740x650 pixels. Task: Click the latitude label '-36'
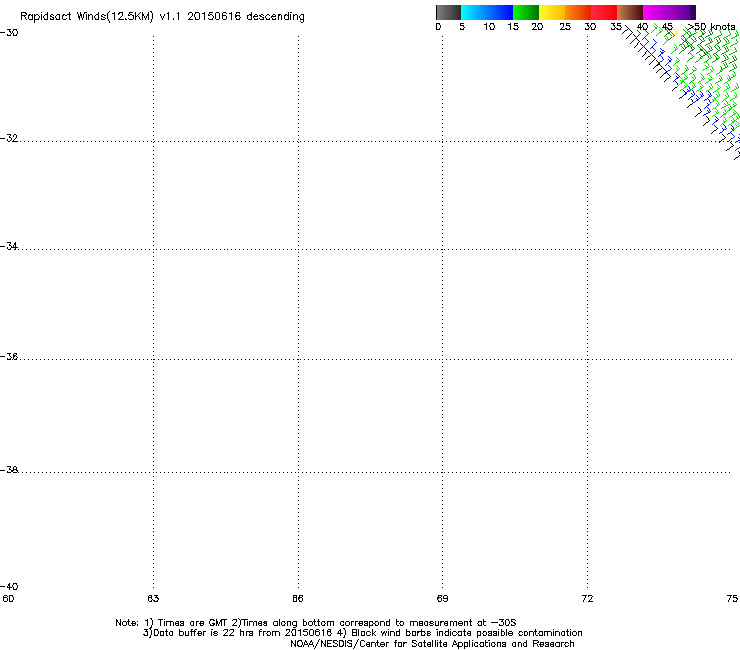[x=9, y=356]
